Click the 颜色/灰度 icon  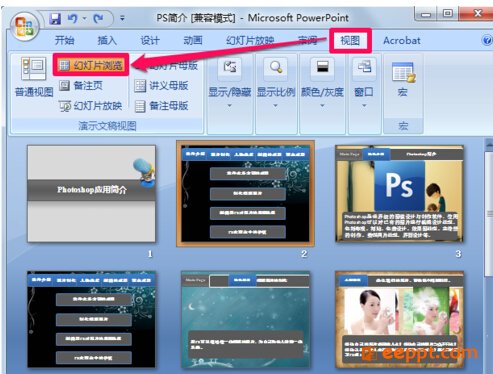pyautogui.click(x=322, y=68)
